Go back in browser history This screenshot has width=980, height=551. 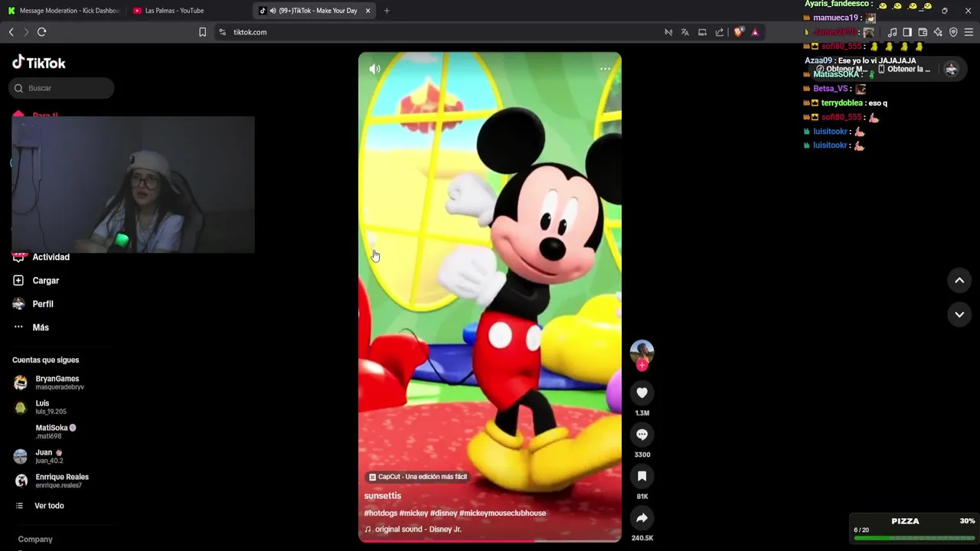tap(11, 32)
